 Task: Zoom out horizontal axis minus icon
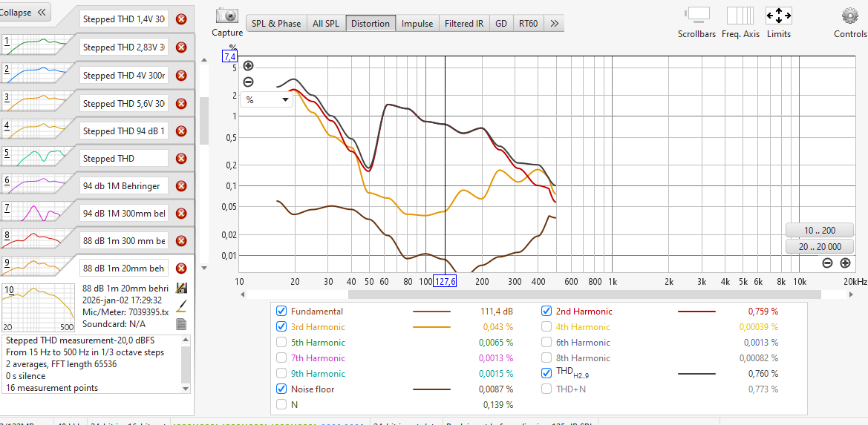(827, 263)
